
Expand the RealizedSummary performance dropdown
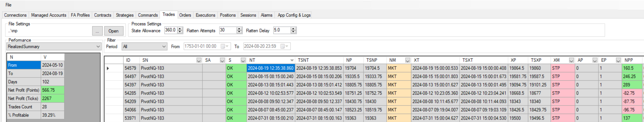tap(98, 46)
